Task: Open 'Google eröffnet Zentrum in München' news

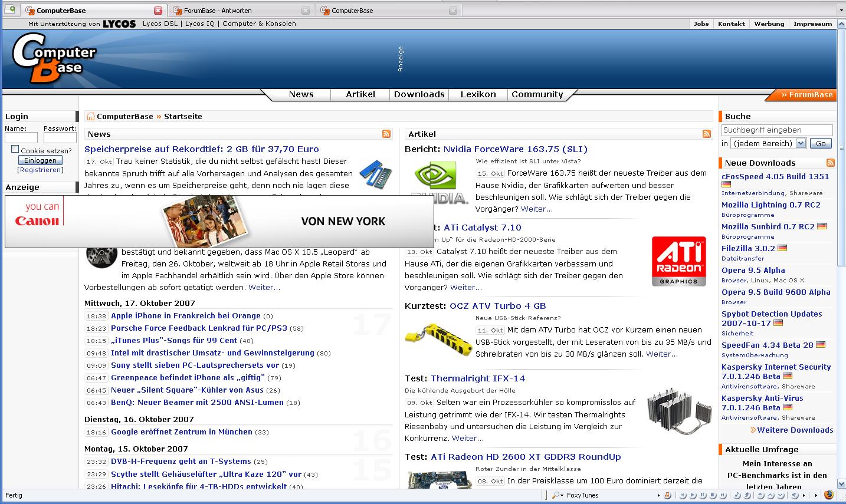Action: (x=182, y=432)
